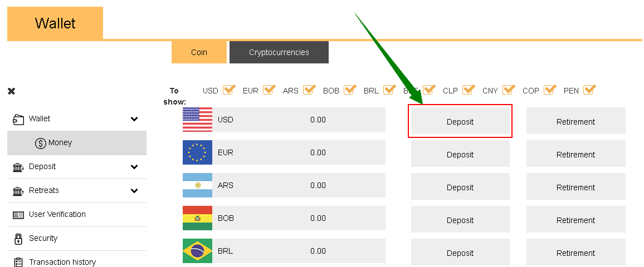Image resolution: width=644 pixels, height=267 pixels.
Task: Switch to the Cryptocurrencies tab
Action: coord(279,52)
